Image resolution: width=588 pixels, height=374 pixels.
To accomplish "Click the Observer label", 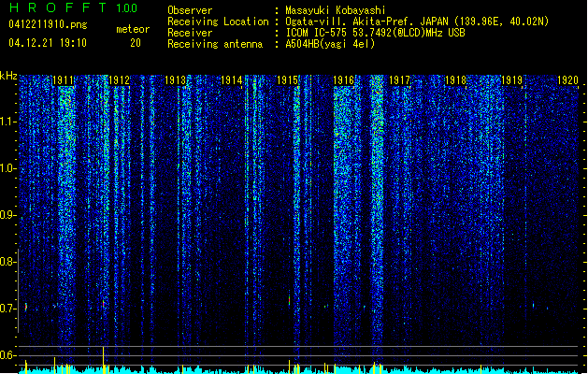I will pyautogui.click(x=190, y=10).
